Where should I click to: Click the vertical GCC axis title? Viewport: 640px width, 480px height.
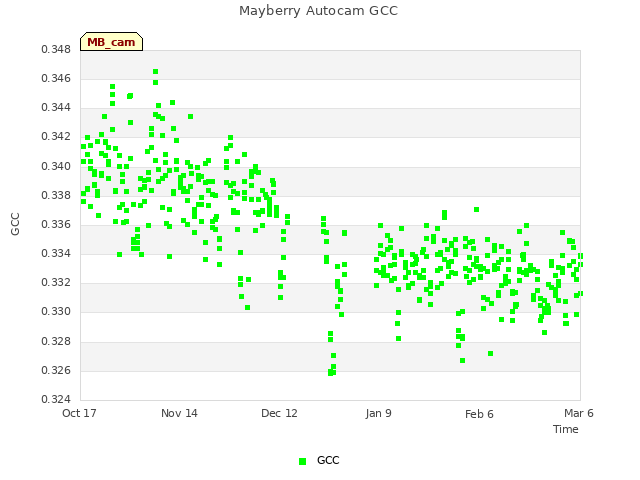click(x=15, y=224)
